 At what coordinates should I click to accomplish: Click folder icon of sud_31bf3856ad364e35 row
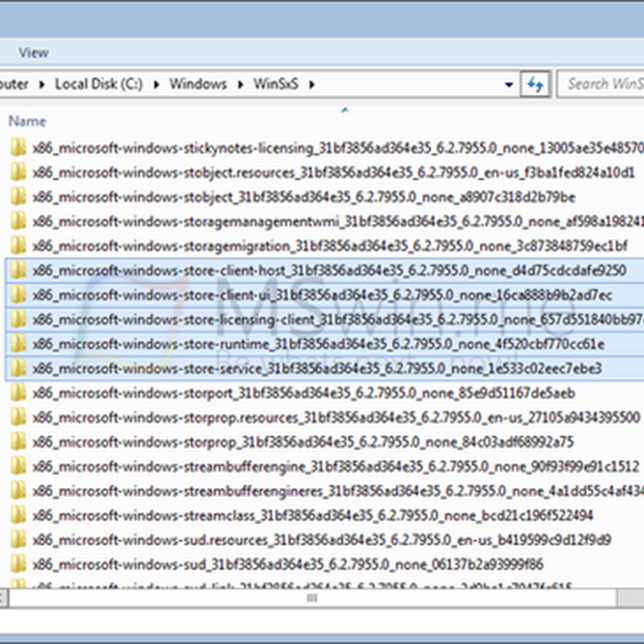[x=18, y=564]
